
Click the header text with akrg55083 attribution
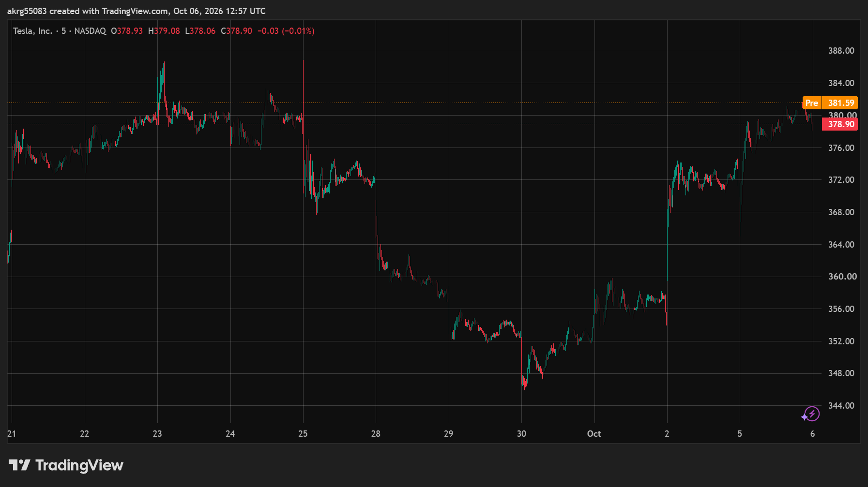click(x=137, y=11)
